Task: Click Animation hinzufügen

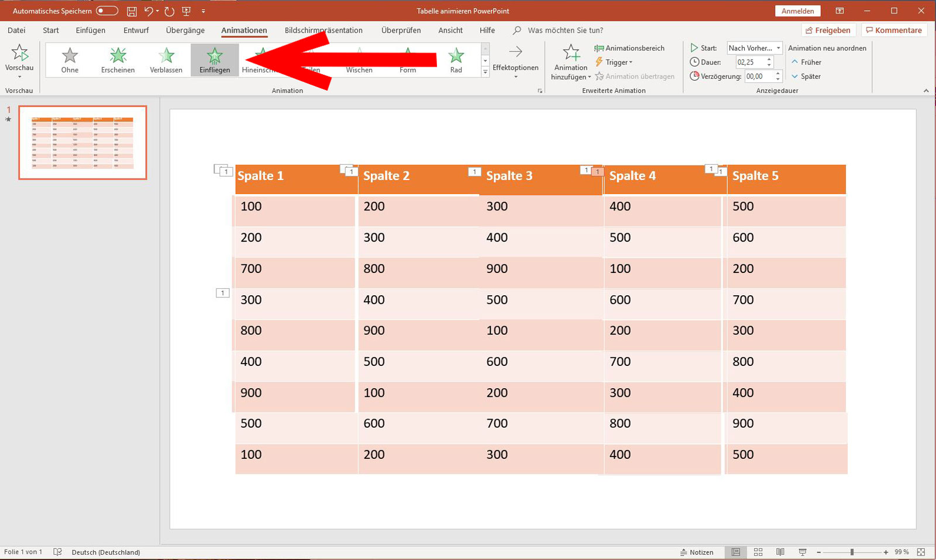Action: [x=569, y=61]
